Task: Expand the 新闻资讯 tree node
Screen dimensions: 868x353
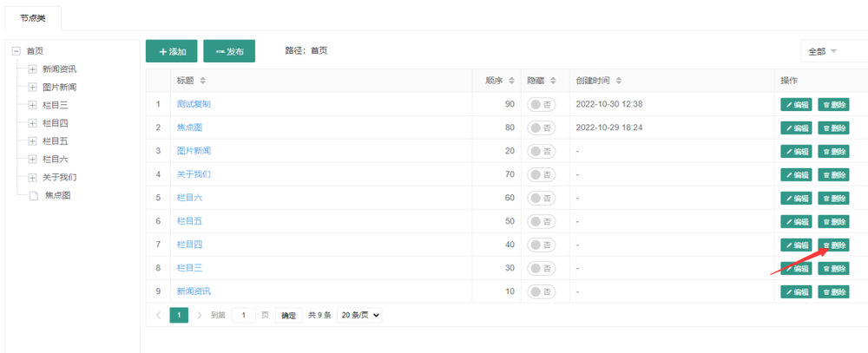Action: point(32,69)
